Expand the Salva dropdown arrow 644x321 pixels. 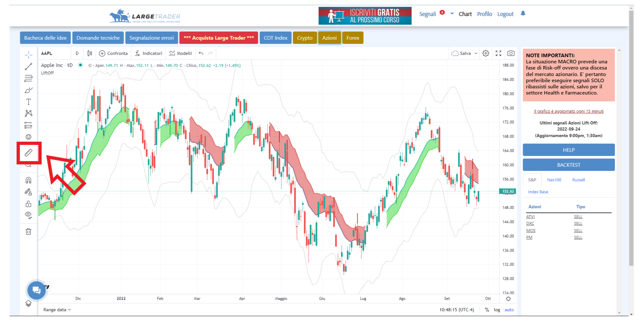coord(476,53)
